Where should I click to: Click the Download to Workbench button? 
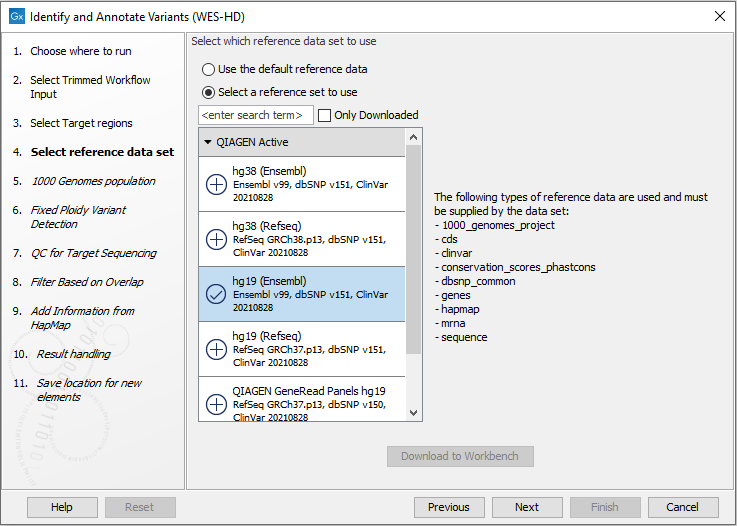coord(460,456)
